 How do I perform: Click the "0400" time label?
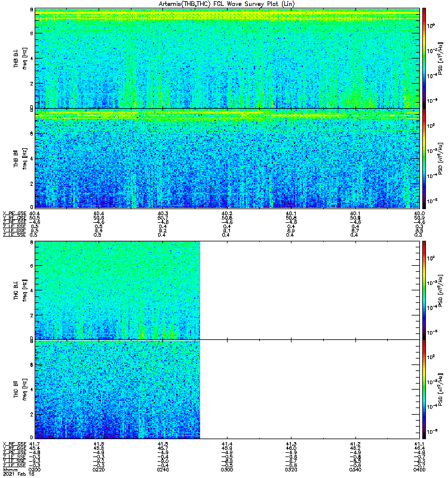point(419,470)
